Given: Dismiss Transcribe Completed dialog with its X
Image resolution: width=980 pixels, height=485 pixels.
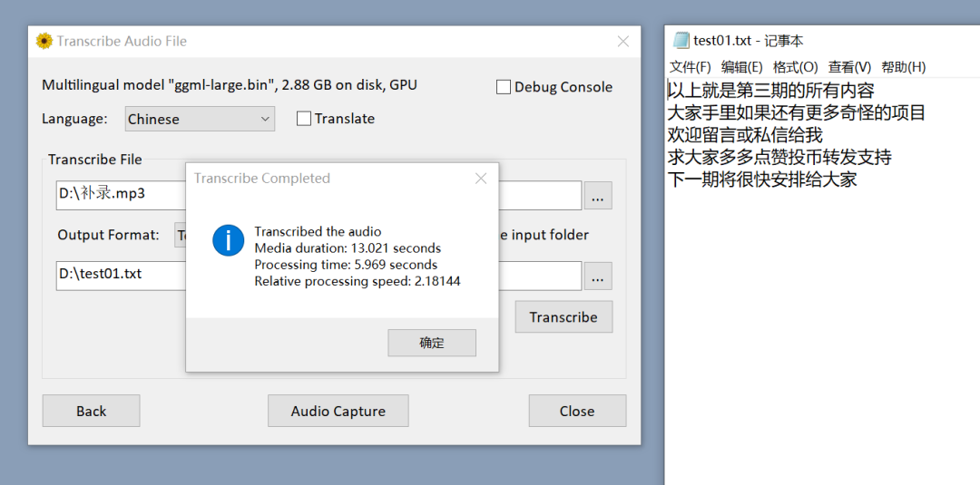Looking at the screenshot, I should [481, 179].
